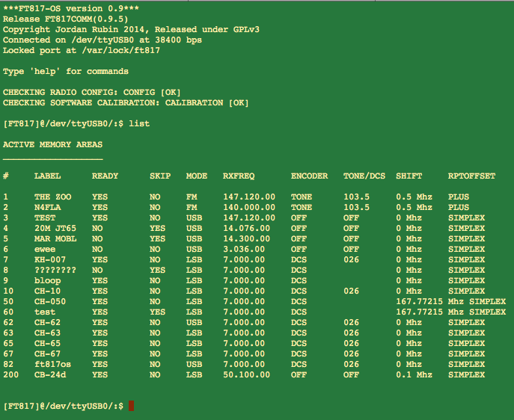This screenshot has width=514, height=420.
Task: Select the 'CH-10' memory label
Action: pos(48,291)
